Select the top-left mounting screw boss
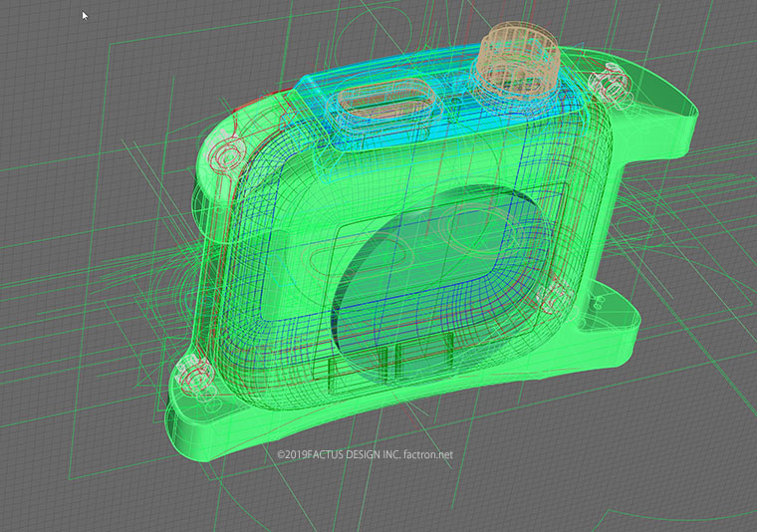The width and height of the screenshot is (757, 532). click(228, 155)
